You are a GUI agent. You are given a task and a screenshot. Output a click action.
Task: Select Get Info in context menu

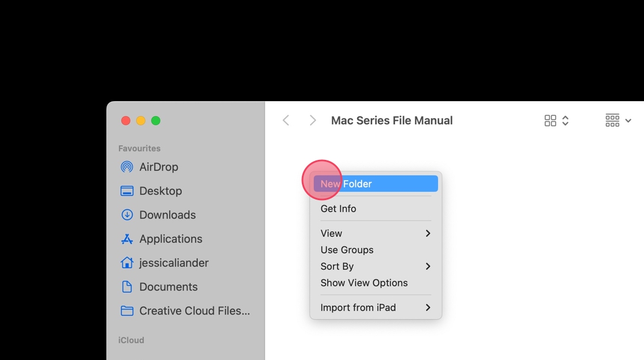pyautogui.click(x=338, y=209)
